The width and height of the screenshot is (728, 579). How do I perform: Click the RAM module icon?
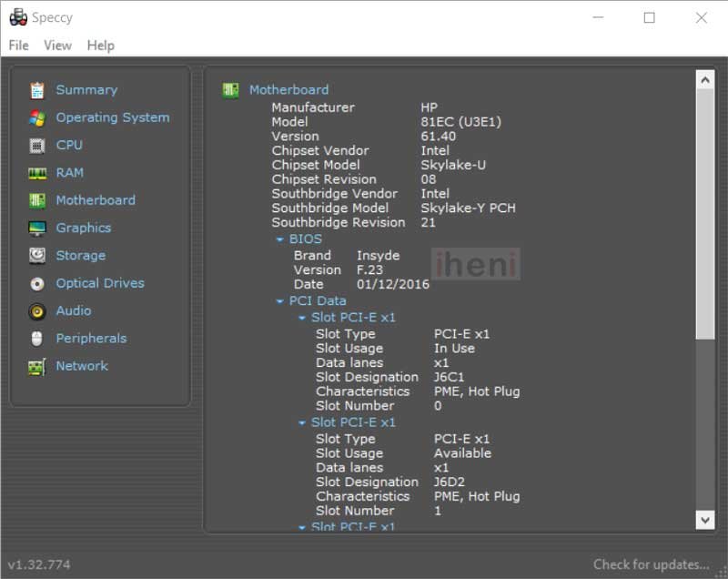[37, 173]
